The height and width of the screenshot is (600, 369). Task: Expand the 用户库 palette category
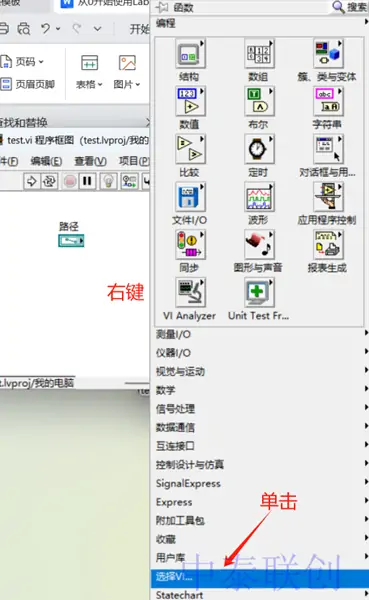point(260,558)
